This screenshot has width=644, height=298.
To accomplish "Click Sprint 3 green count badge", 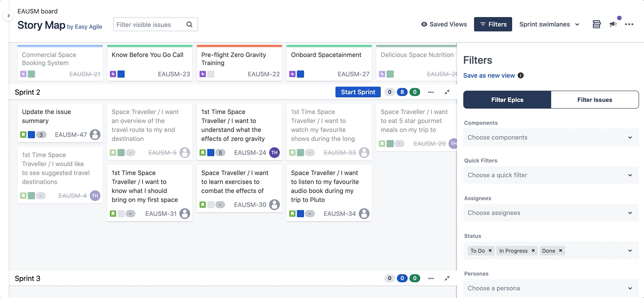I will tap(415, 278).
